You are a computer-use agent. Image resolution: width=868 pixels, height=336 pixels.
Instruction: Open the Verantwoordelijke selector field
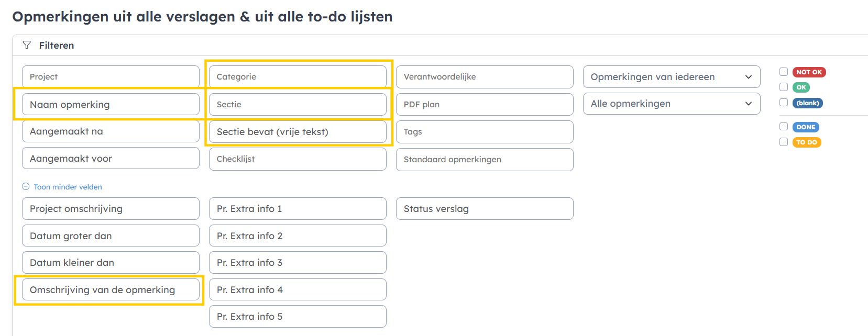click(x=485, y=77)
